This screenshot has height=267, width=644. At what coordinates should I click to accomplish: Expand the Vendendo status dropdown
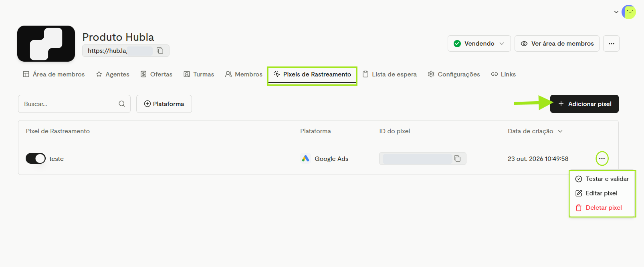(x=479, y=43)
